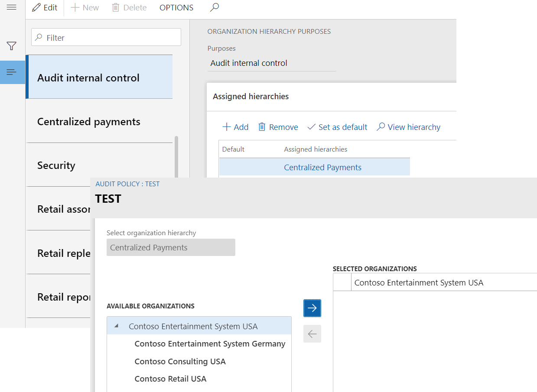Image resolution: width=537 pixels, height=392 pixels.
Task: Click the Filter text box
Action: (x=106, y=38)
